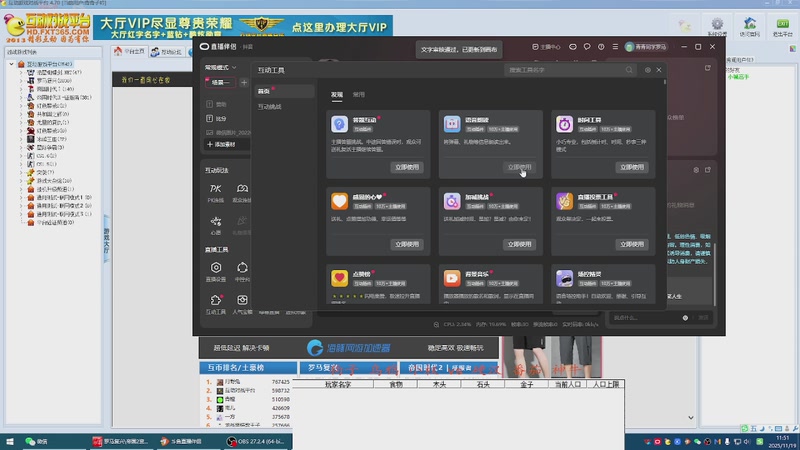
Task: Click the settings icon beside the dialog close button
Action: pos(647,70)
